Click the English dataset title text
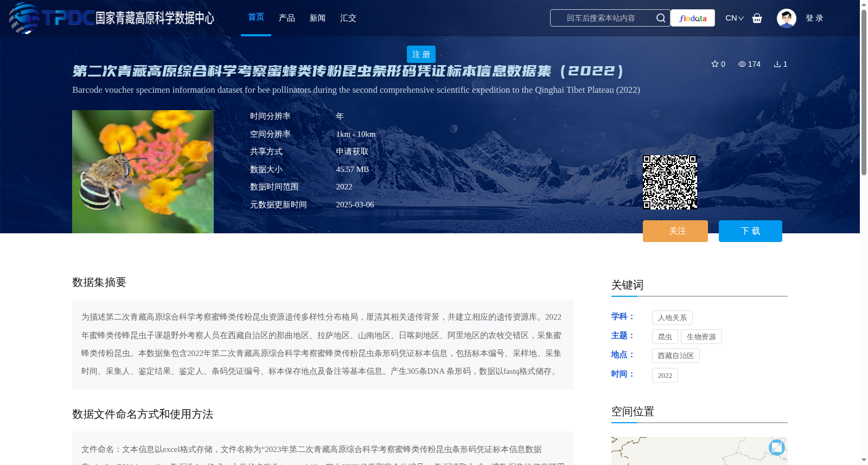Screen dimensions: 868x465 356,90
